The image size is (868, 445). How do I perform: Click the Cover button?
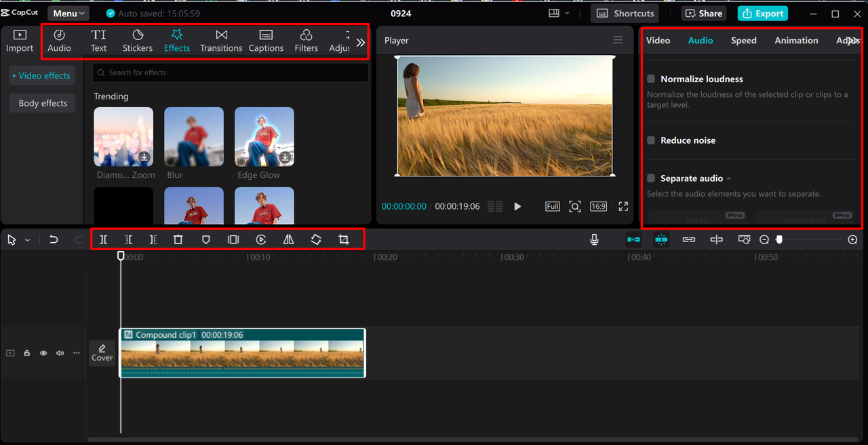(102, 353)
